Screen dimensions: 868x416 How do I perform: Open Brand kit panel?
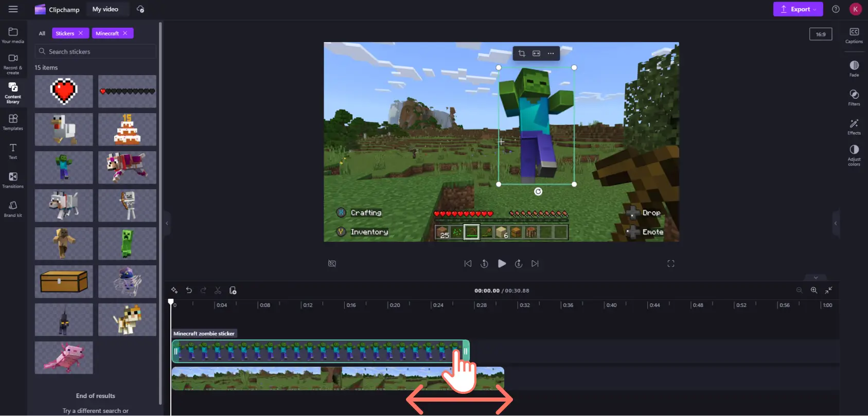[x=13, y=209]
